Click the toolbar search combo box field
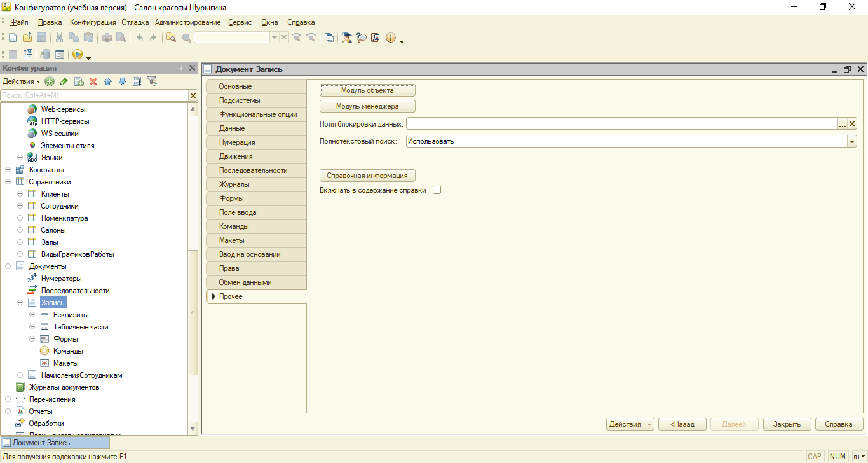 233,38
